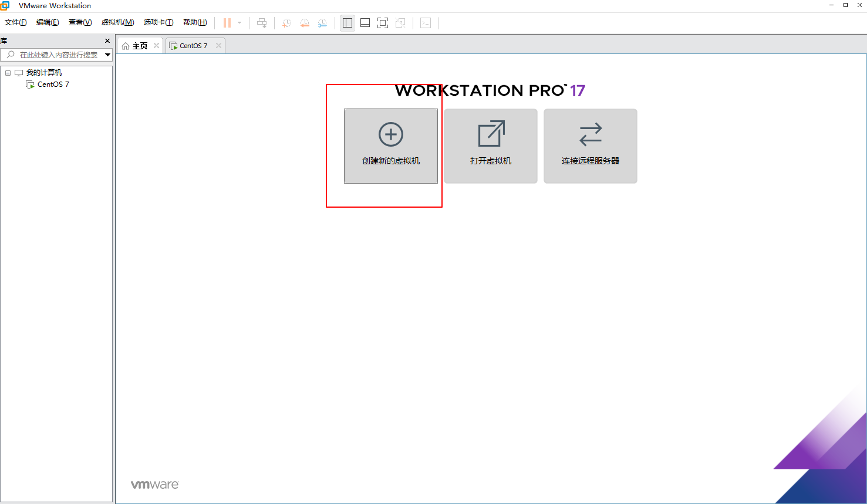The width and height of the screenshot is (867, 504).
Task: Click the 创建新的虚拟机 button
Action: pos(391,146)
